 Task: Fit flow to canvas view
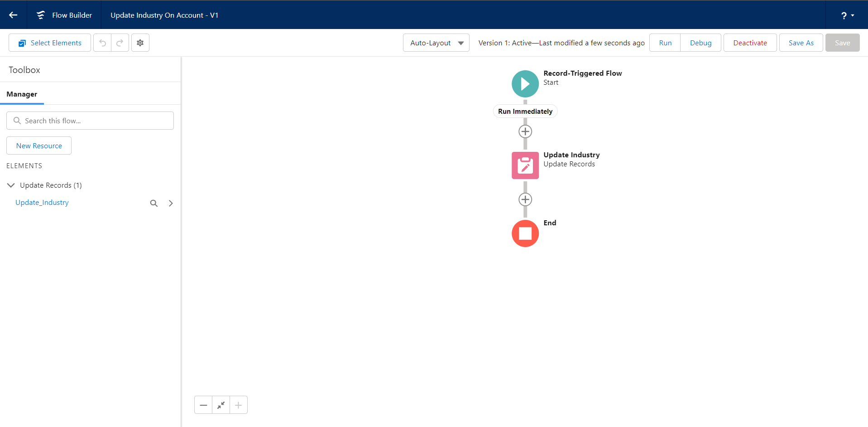click(x=221, y=405)
